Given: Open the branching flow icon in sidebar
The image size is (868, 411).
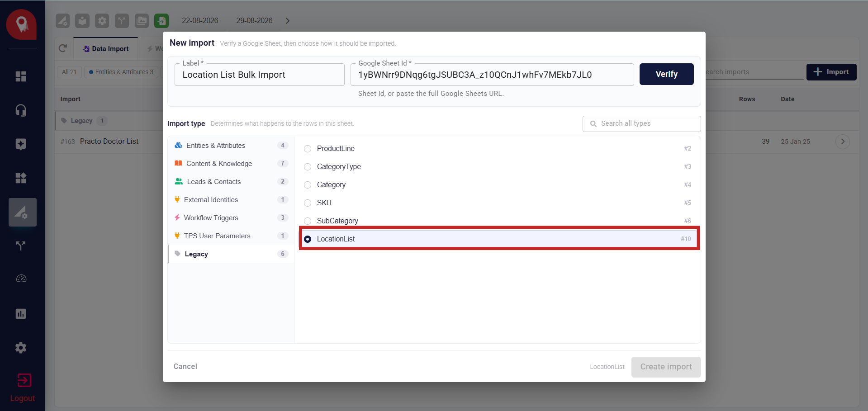Looking at the screenshot, I should click(21, 246).
